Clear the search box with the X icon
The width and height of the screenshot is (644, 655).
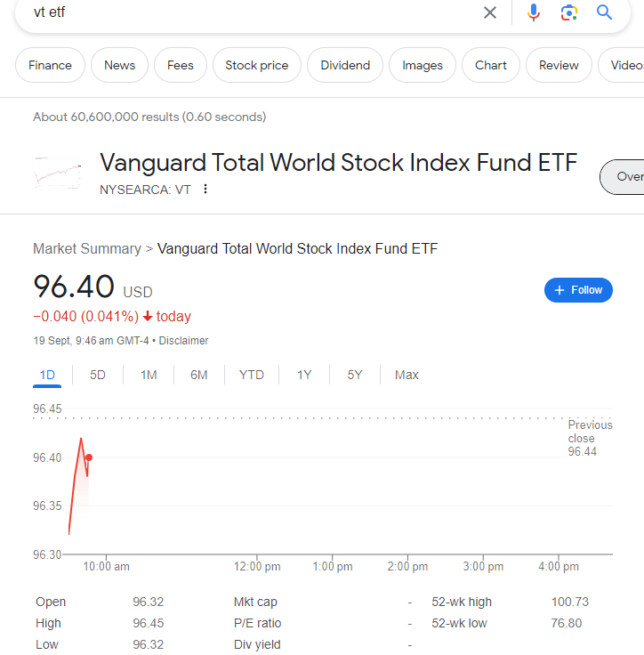click(490, 12)
